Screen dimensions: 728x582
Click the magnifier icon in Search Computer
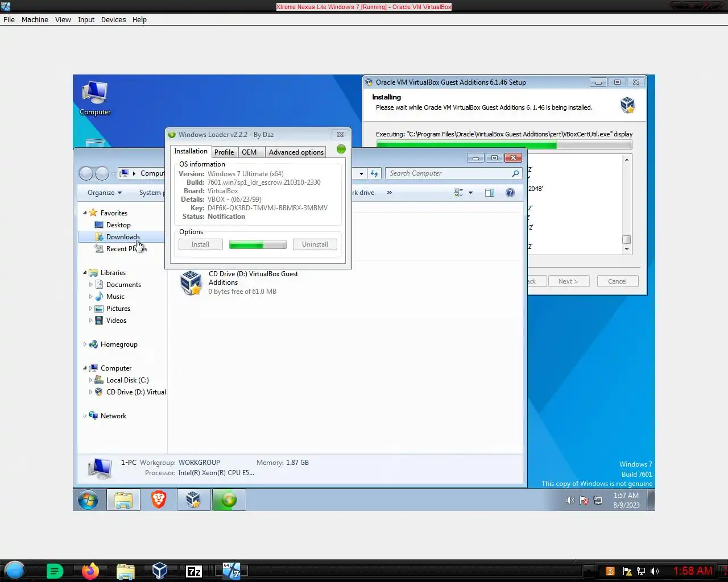[515, 173]
